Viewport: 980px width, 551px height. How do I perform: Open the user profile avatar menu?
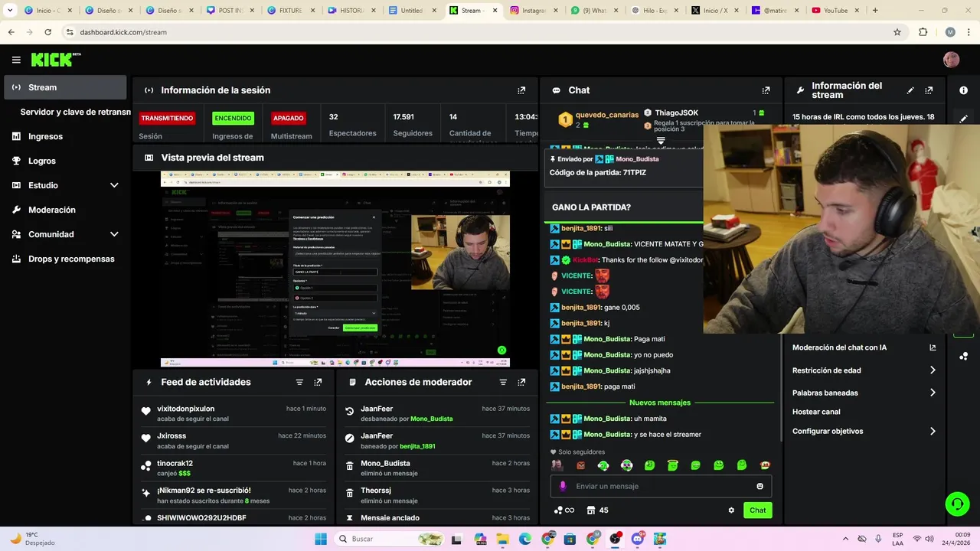click(952, 60)
